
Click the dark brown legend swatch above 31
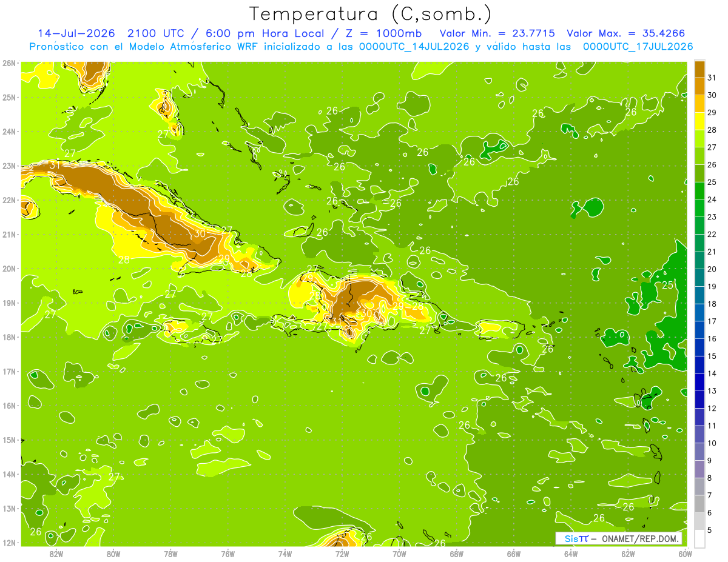pyautogui.click(x=699, y=69)
